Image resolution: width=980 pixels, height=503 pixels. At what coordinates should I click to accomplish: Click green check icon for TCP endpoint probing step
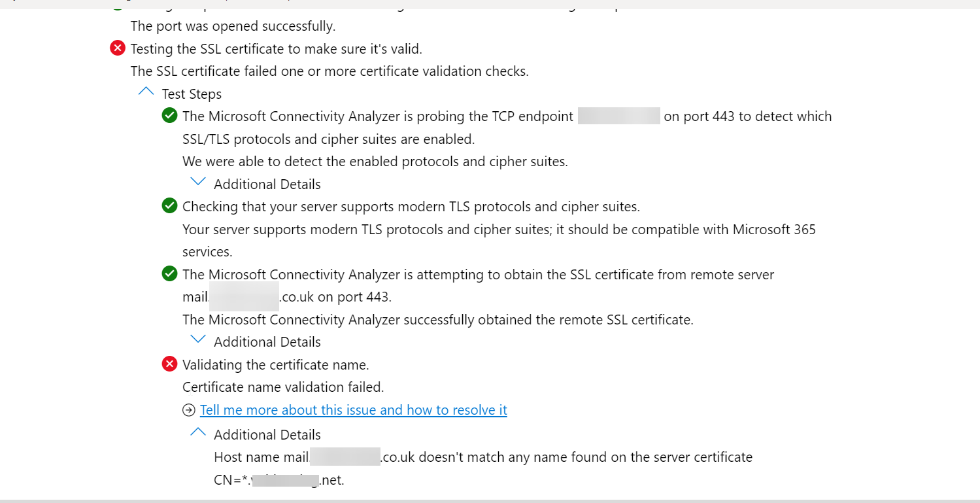click(169, 116)
